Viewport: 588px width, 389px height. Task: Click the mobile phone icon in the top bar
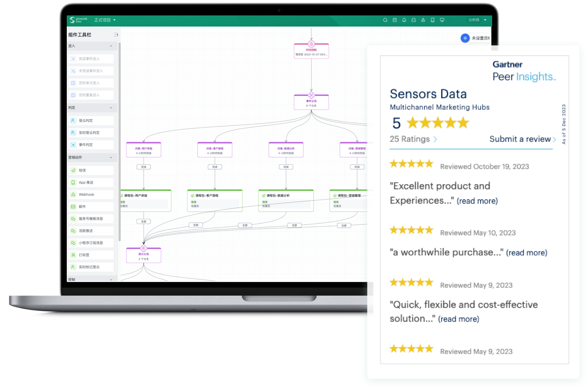(x=433, y=20)
